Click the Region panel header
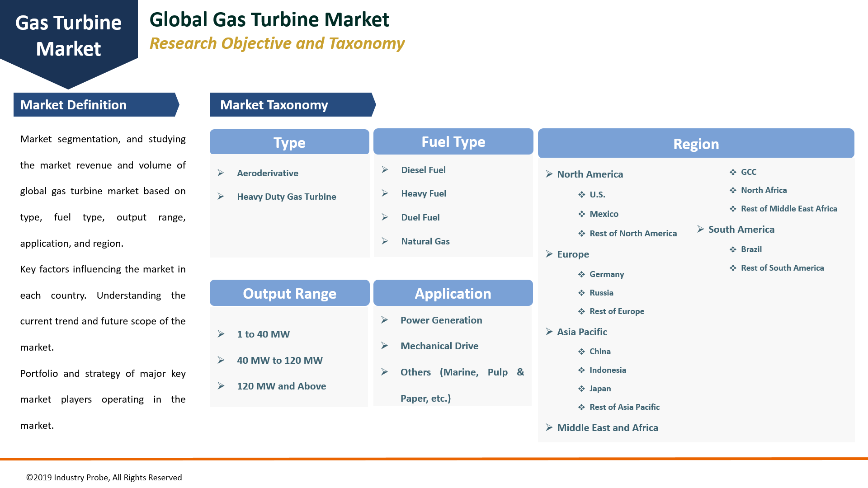This screenshot has width=868, height=488. pos(696,144)
